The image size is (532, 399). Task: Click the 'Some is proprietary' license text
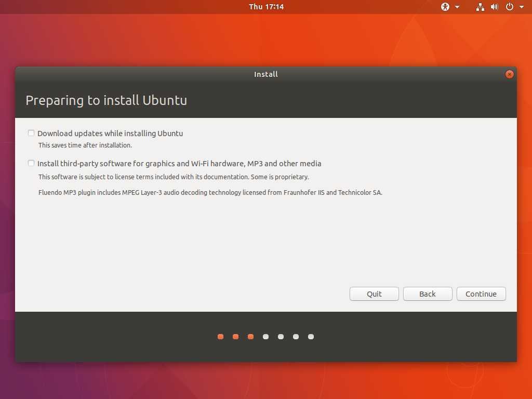pyautogui.click(x=280, y=177)
